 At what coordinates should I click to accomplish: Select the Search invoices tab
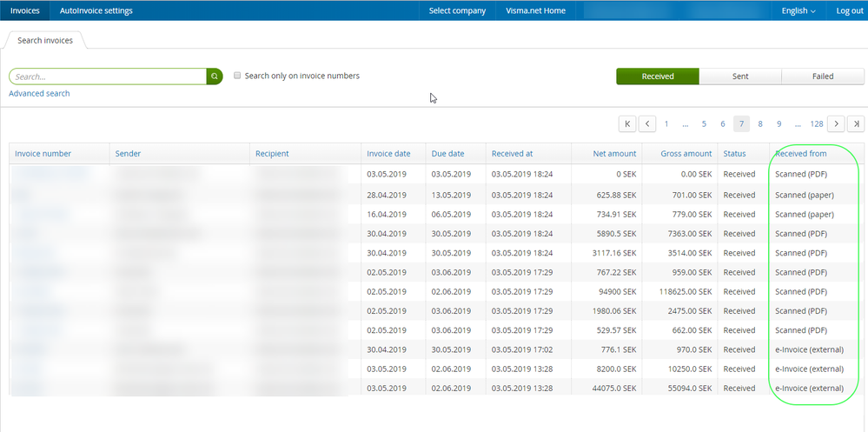(45, 41)
